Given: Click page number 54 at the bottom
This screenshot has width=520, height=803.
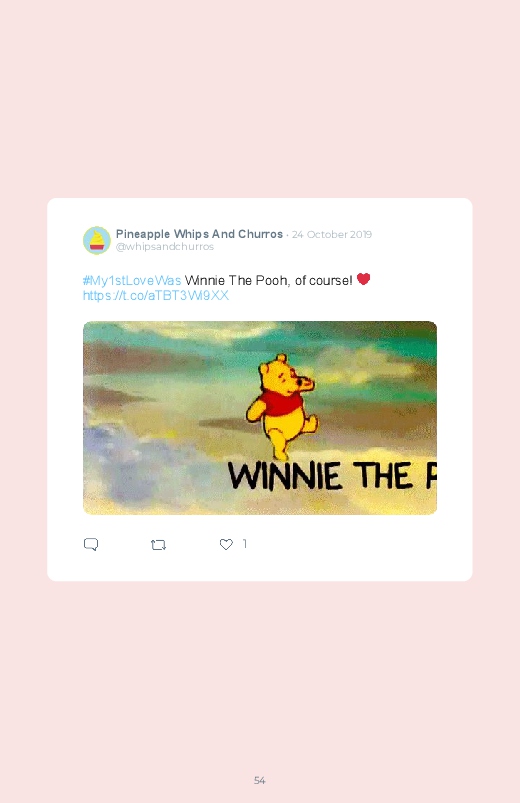Looking at the screenshot, I should [x=260, y=780].
